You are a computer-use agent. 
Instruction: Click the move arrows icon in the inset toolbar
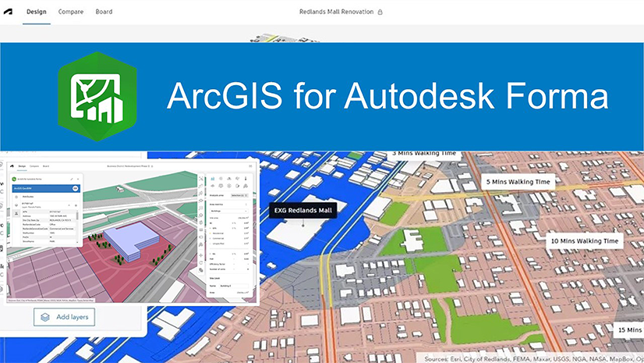pos(201,255)
